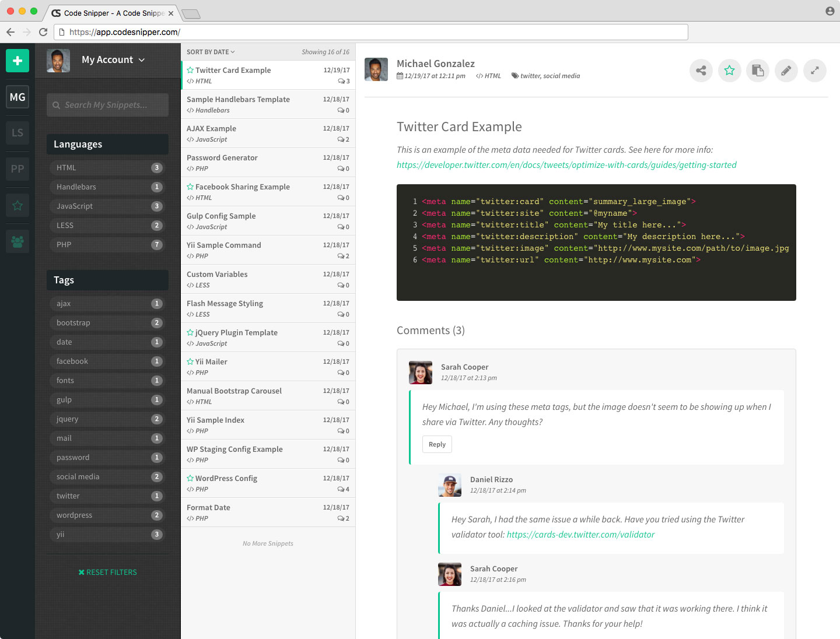Edit the snippet with the pencil icon
Screen dimensions: 840x639
[x=786, y=71]
